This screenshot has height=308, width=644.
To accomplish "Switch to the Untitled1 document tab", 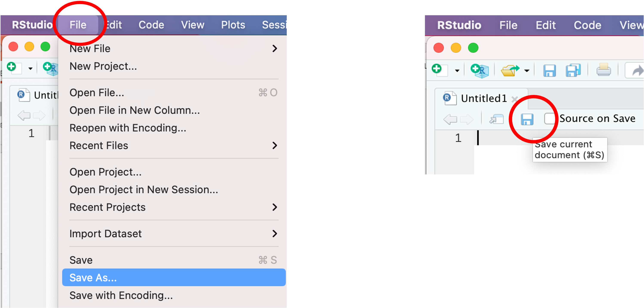I will (483, 98).
